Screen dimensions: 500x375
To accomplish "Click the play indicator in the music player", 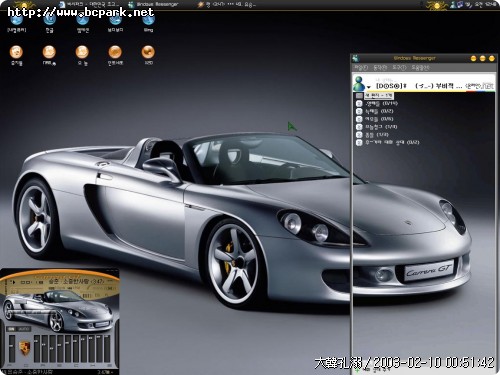I will tap(14, 282).
